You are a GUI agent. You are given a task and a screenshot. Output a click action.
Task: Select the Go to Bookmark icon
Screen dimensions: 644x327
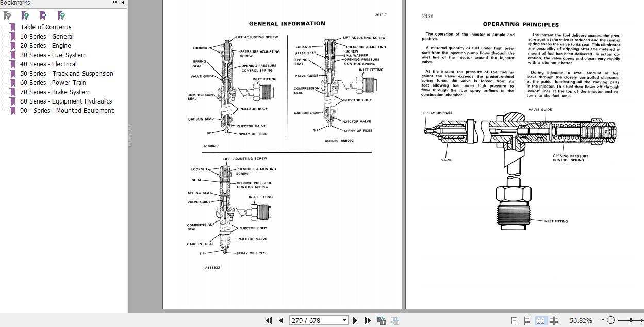(43, 15)
